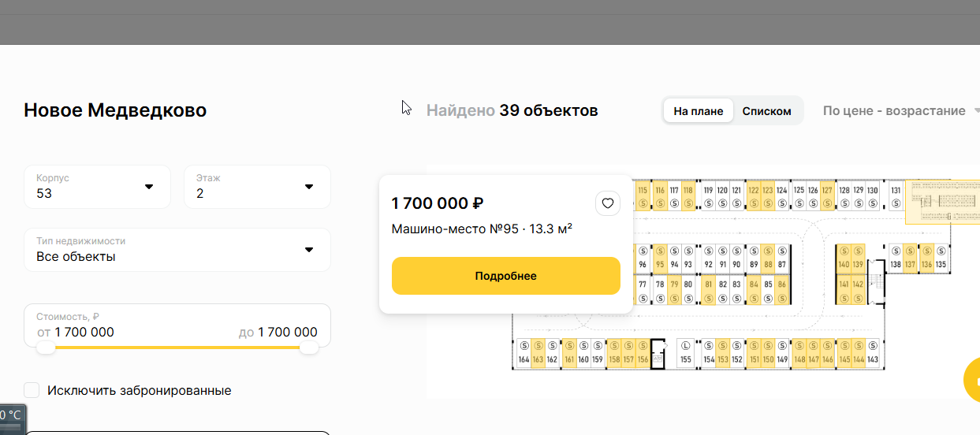Select parking spot 127 on the plan
Image resolution: width=980 pixels, height=435 pixels.
pos(826,197)
